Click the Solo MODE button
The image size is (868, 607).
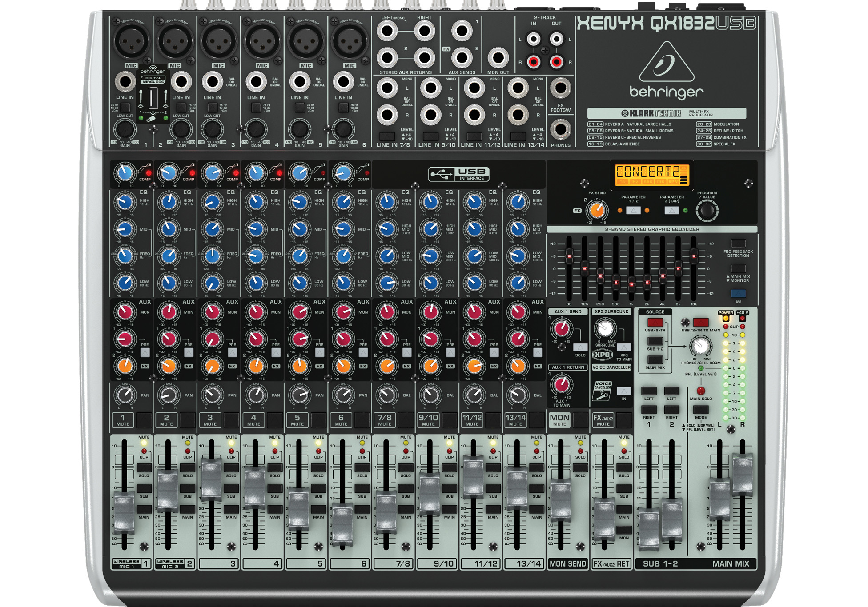pos(701,409)
